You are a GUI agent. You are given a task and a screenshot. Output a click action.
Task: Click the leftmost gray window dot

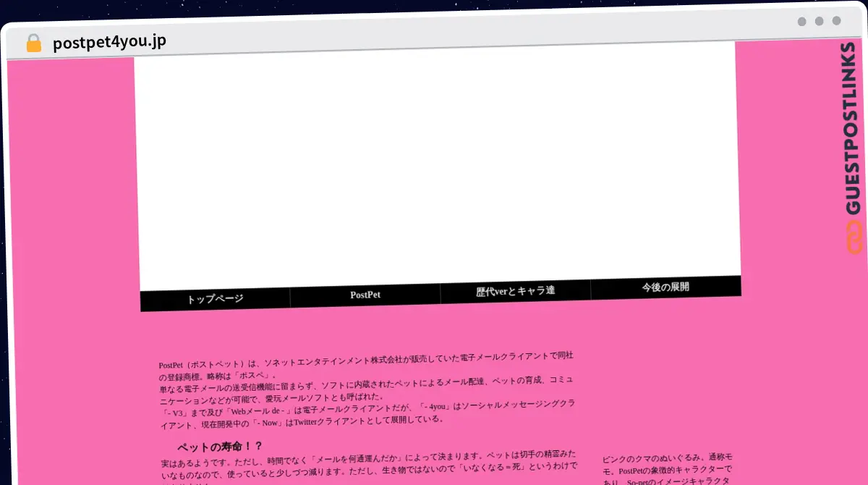point(801,21)
